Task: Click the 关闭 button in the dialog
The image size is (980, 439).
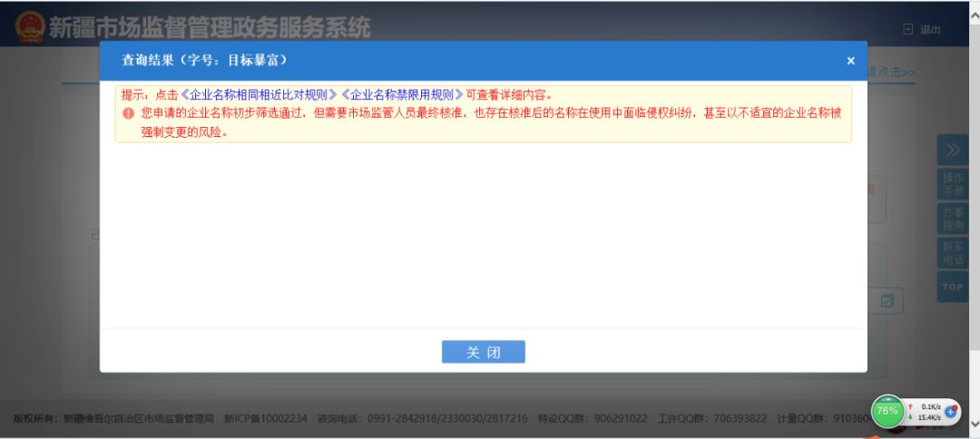Action: (x=483, y=352)
